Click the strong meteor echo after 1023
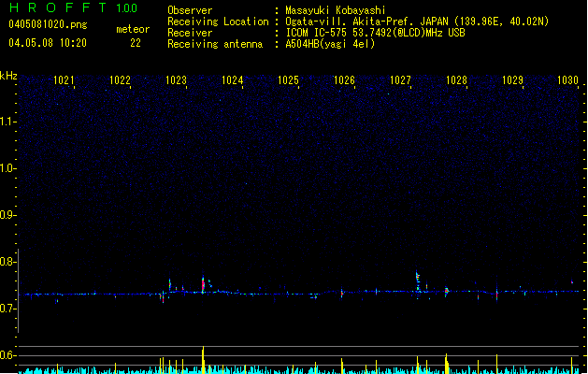588x374 pixels. pos(203,284)
